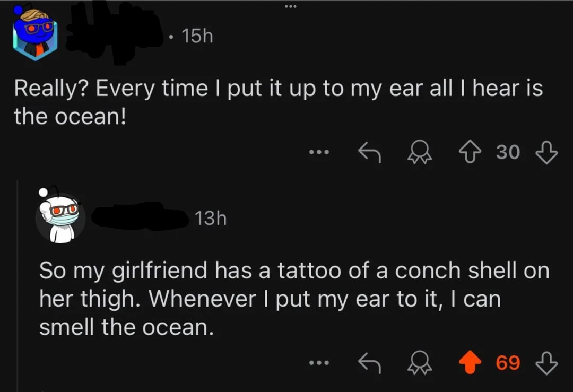573x392 pixels.
Task: Downvote the 15h comment
Action: click(546, 153)
